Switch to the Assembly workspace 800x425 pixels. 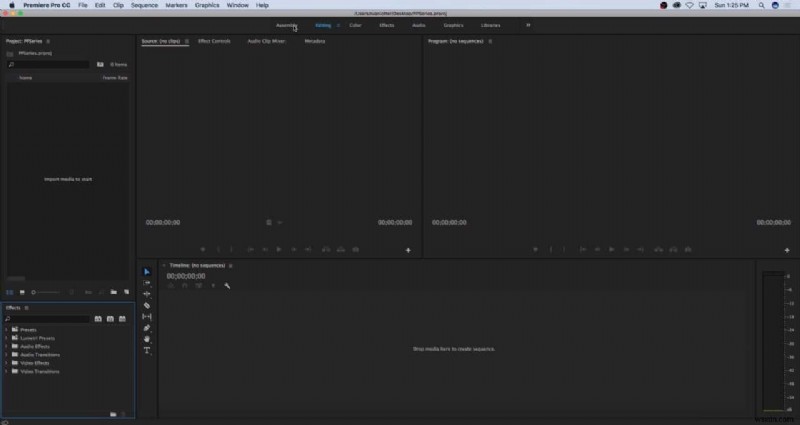(286, 26)
